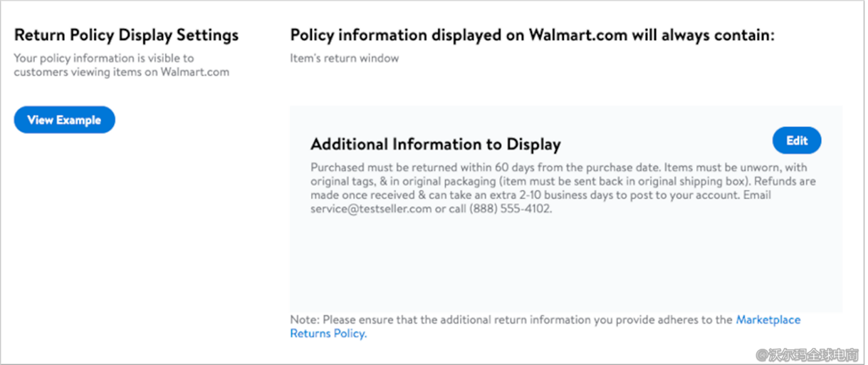The image size is (868, 365).
Task: Click the subtitle about policy visibility to customers
Action: tap(103, 58)
